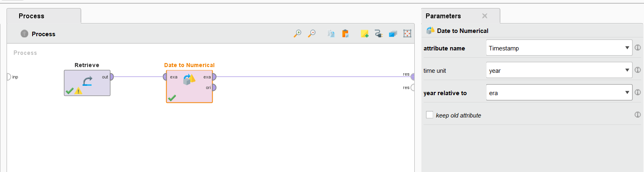Close the Parameters panel tab

pyautogui.click(x=485, y=16)
